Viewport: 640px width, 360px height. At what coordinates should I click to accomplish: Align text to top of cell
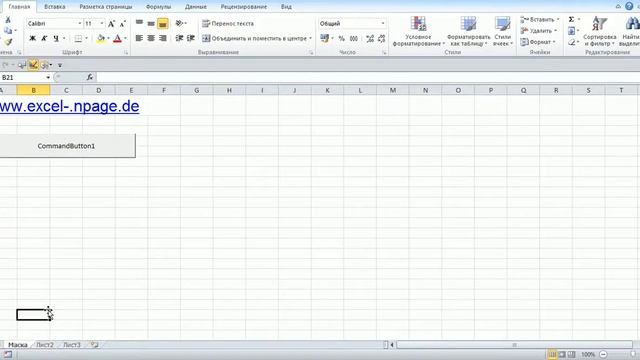(x=139, y=23)
